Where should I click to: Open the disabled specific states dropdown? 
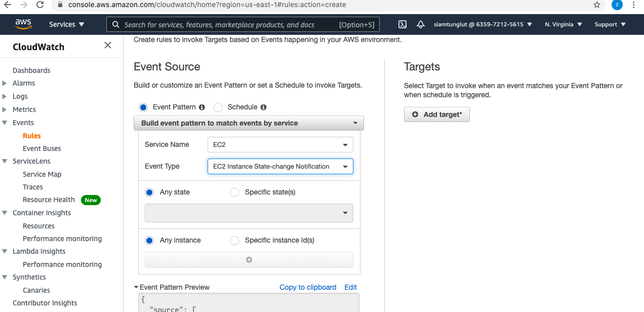coord(249,213)
